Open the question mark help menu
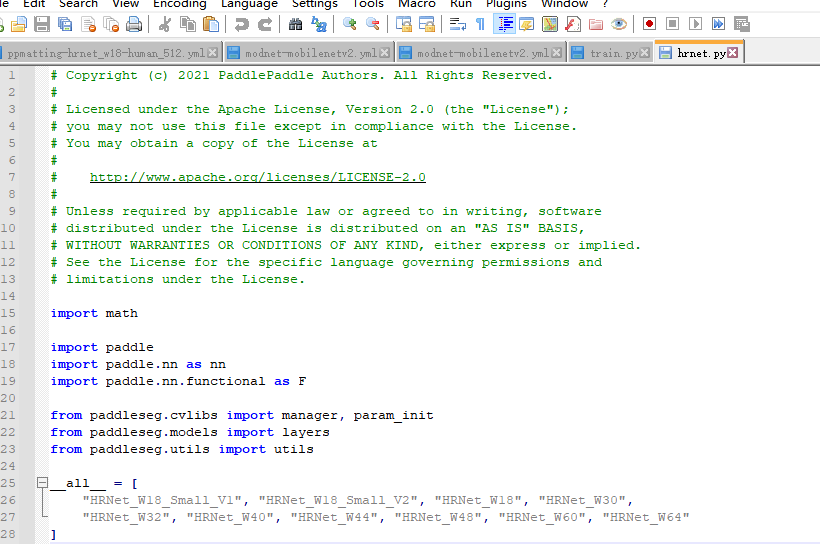Screen dimensions: 820x544 click(x=605, y=4)
